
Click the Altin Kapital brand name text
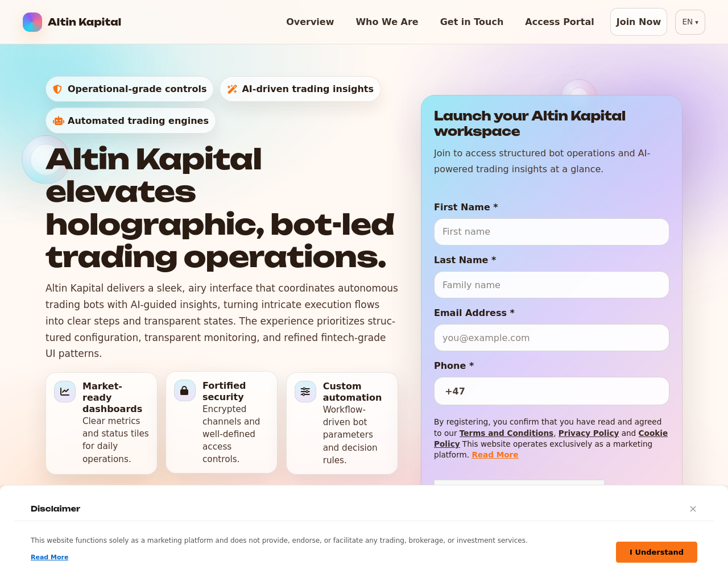coord(84,22)
